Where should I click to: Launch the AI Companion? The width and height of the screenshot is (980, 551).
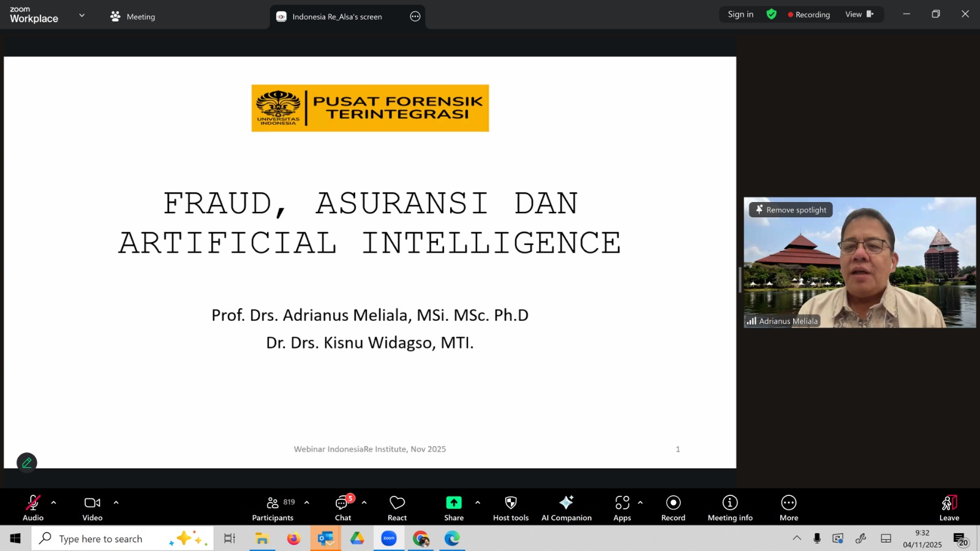(566, 508)
